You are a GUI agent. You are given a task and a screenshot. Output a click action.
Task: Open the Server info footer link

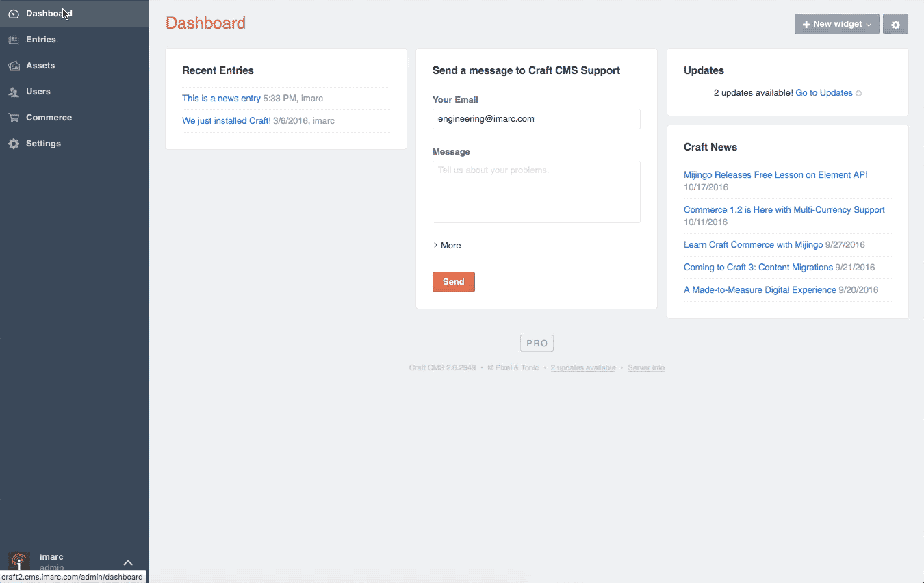[646, 368]
